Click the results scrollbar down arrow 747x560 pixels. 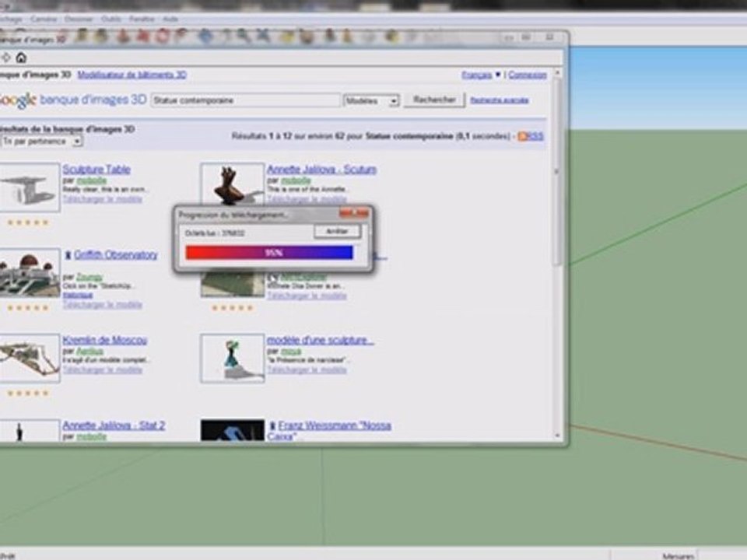pyautogui.click(x=557, y=436)
